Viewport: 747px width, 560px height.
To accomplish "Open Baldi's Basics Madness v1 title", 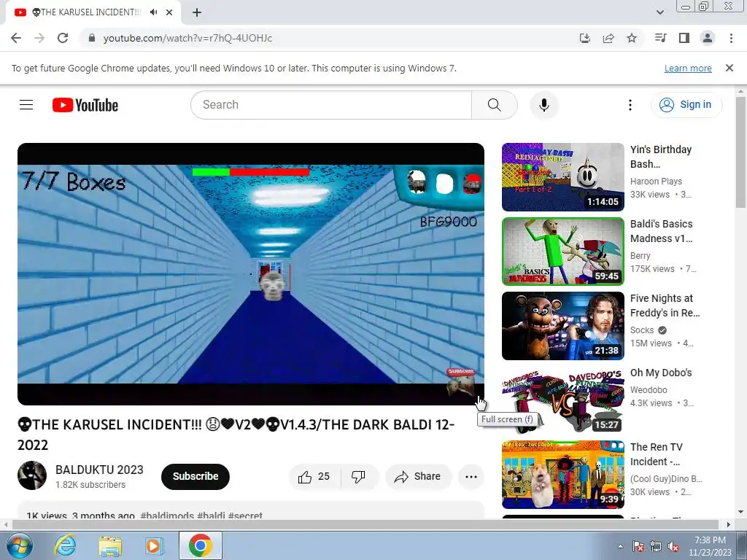I will point(661,231).
